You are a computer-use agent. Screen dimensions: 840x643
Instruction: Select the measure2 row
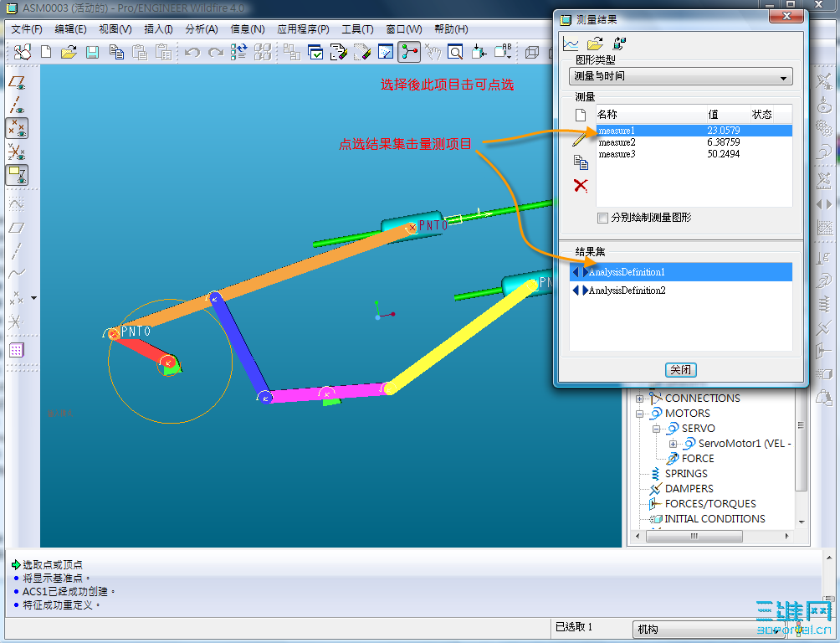pos(694,142)
